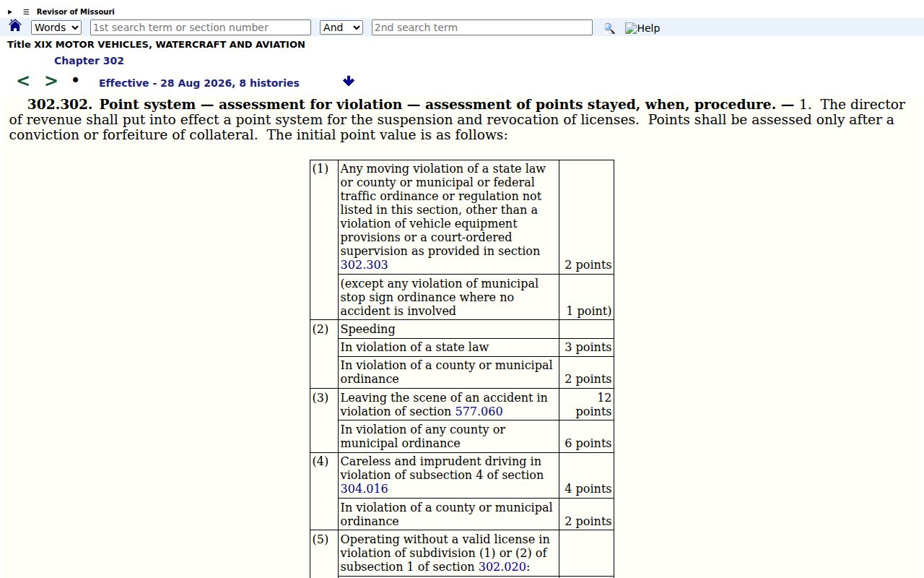The height and width of the screenshot is (578, 924).
Task: Click the Revisor of Missouri title
Action: tap(75, 12)
